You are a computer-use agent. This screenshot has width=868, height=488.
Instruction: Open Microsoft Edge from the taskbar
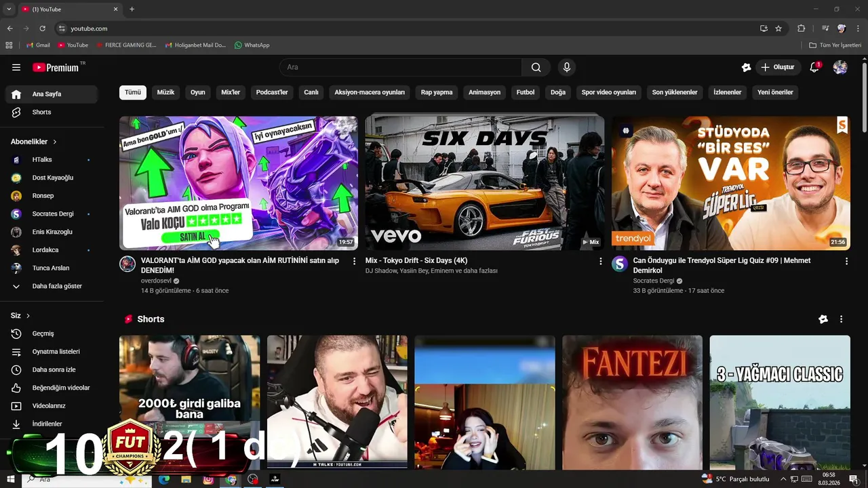(x=163, y=479)
